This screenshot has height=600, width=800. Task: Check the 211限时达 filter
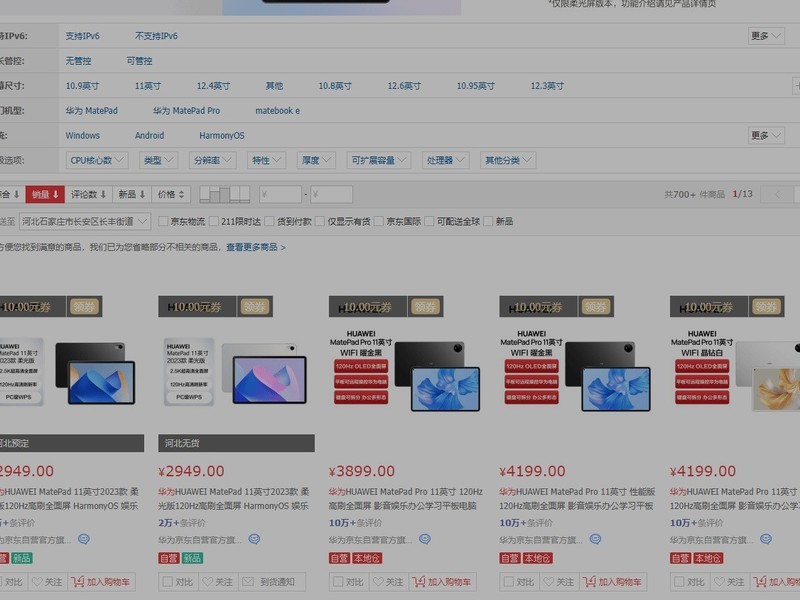[x=214, y=221]
